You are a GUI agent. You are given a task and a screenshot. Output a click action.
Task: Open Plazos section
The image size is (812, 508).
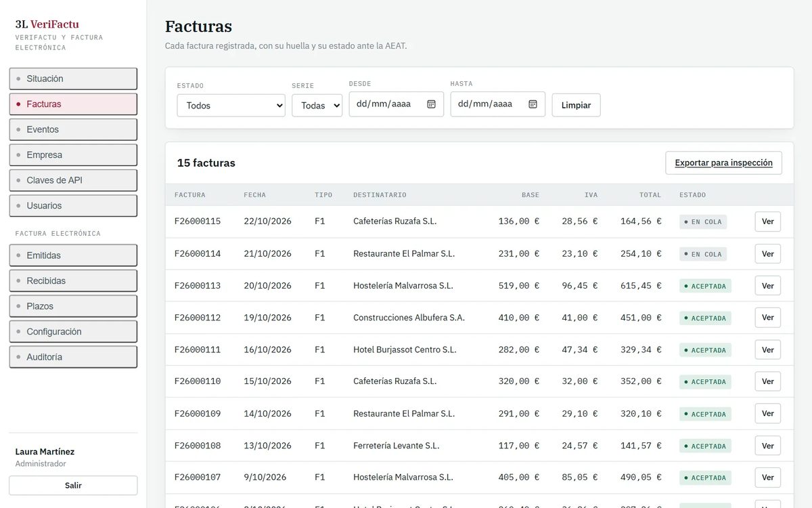(x=73, y=306)
